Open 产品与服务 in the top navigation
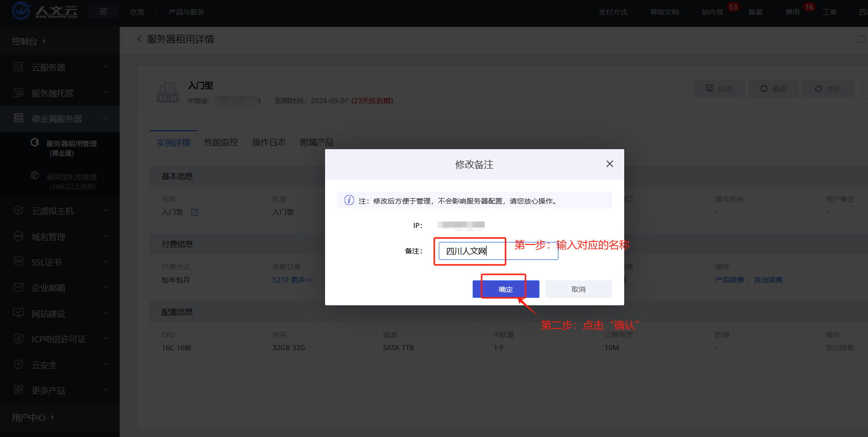 point(186,12)
